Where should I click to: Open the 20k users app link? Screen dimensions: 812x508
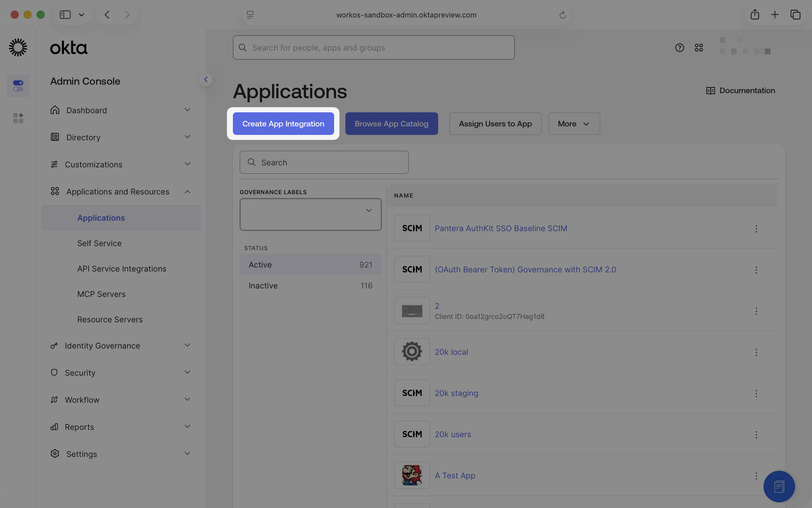point(453,434)
